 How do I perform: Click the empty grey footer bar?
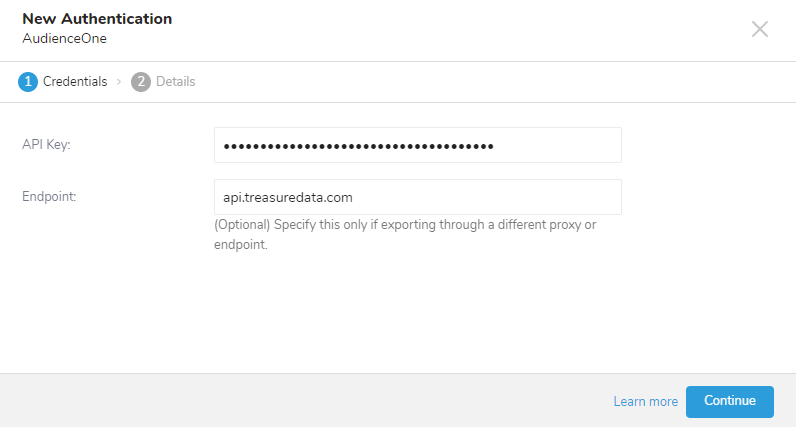(300, 400)
